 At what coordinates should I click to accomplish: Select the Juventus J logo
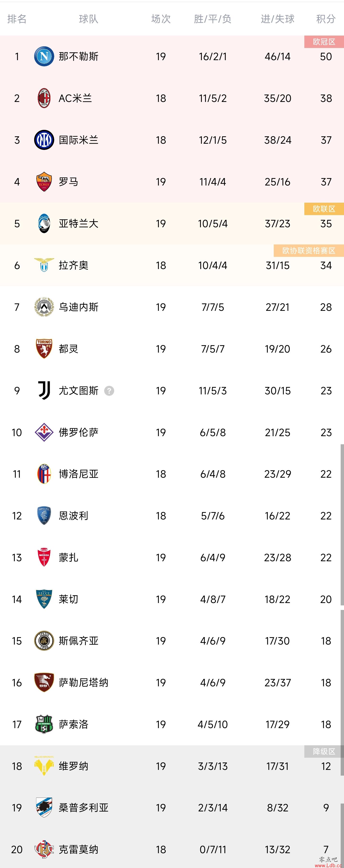(44, 390)
